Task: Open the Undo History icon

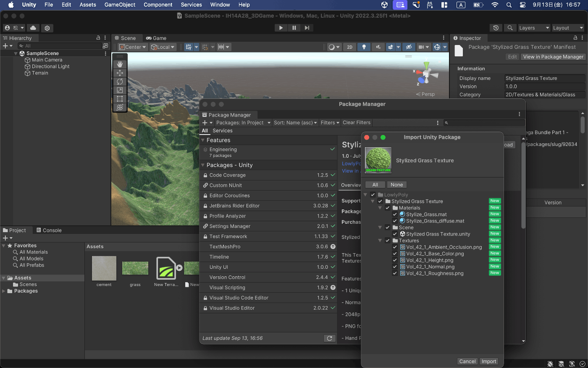Action: coord(496,28)
